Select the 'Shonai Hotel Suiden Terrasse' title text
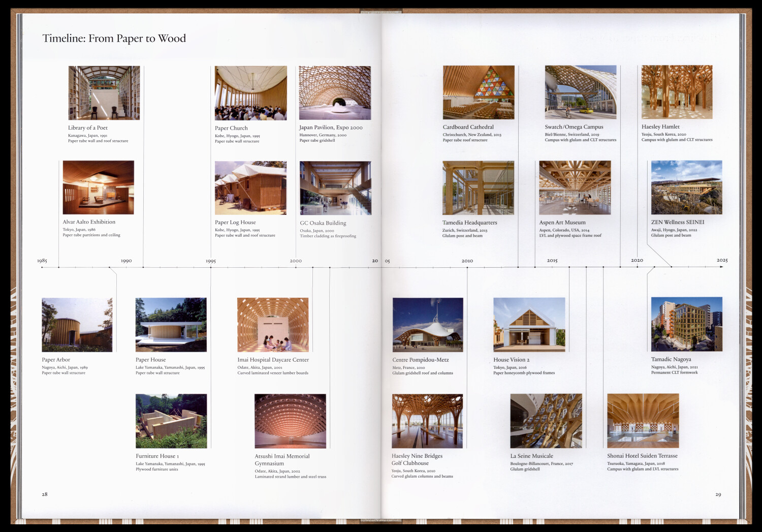This screenshot has width=762, height=532. point(642,456)
